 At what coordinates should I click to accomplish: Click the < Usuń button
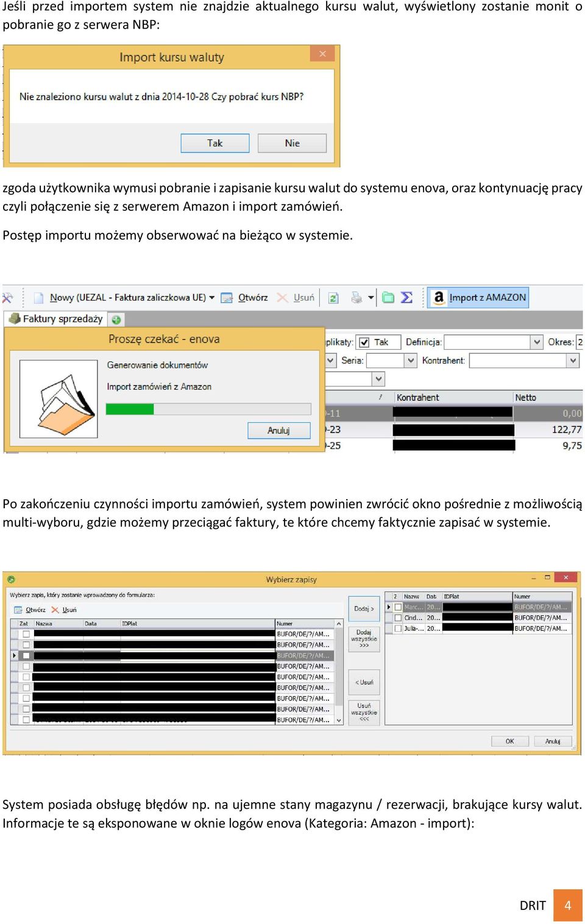364,682
